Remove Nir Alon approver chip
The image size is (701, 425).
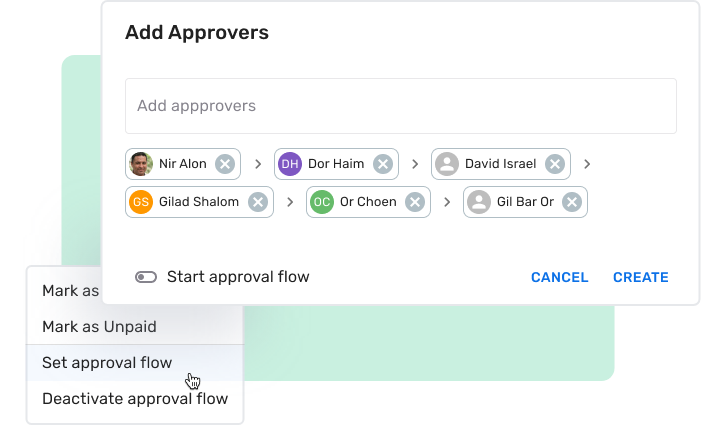[225, 164]
